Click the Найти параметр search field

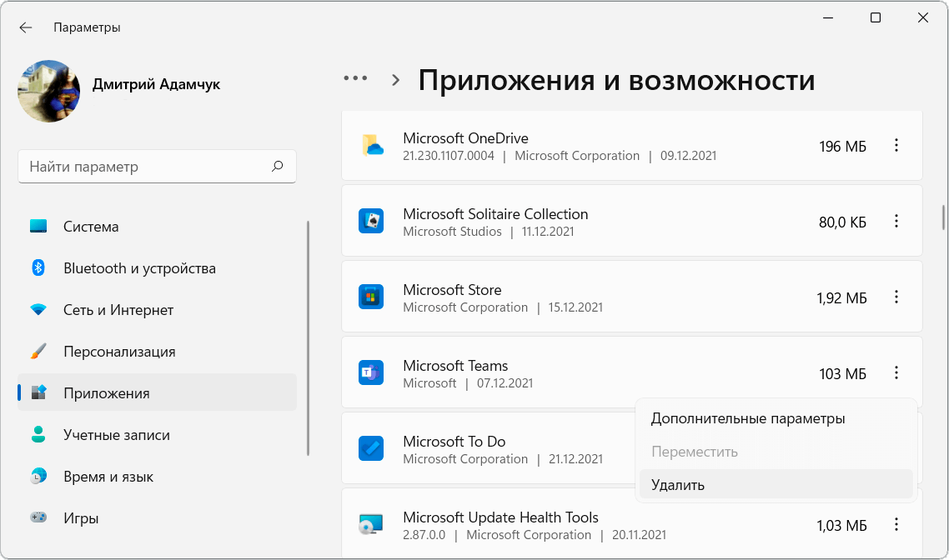coord(146,167)
